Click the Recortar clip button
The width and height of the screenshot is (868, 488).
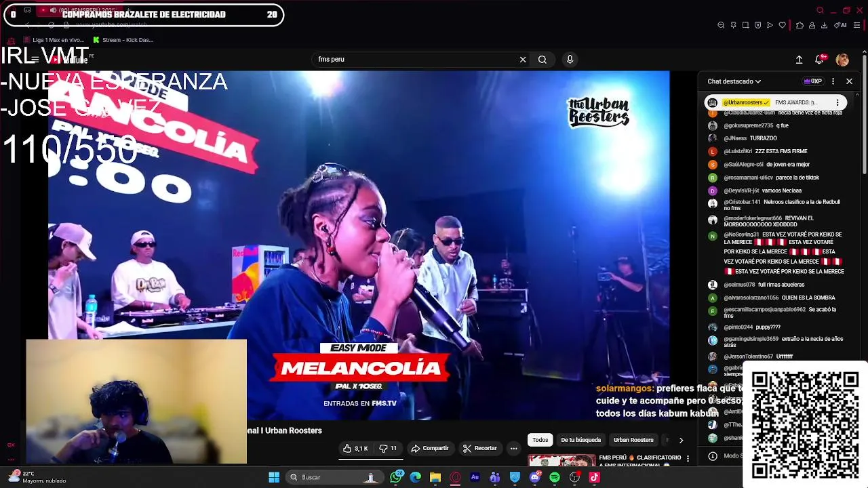click(480, 449)
